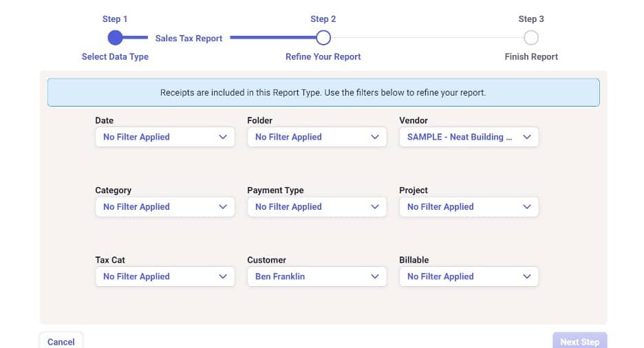The height and width of the screenshot is (348, 644).
Task: Click the Customer dropdown chevron arrow
Action: [374, 276]
